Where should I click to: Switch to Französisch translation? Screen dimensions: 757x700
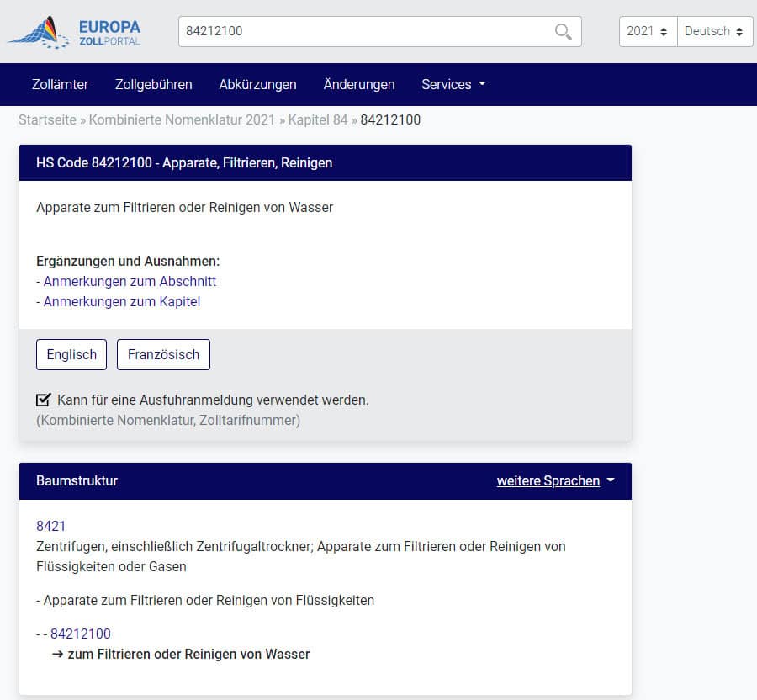click(163, 354)
